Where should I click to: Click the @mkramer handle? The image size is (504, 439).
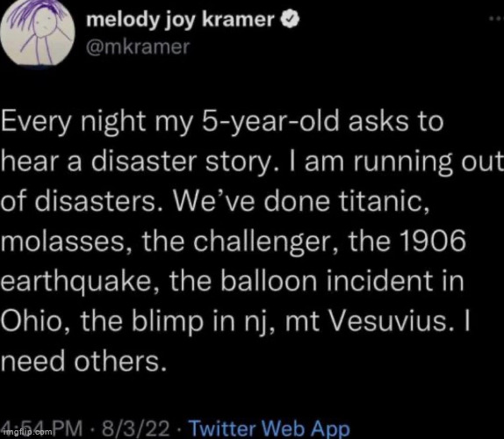(x=138, y=47)
